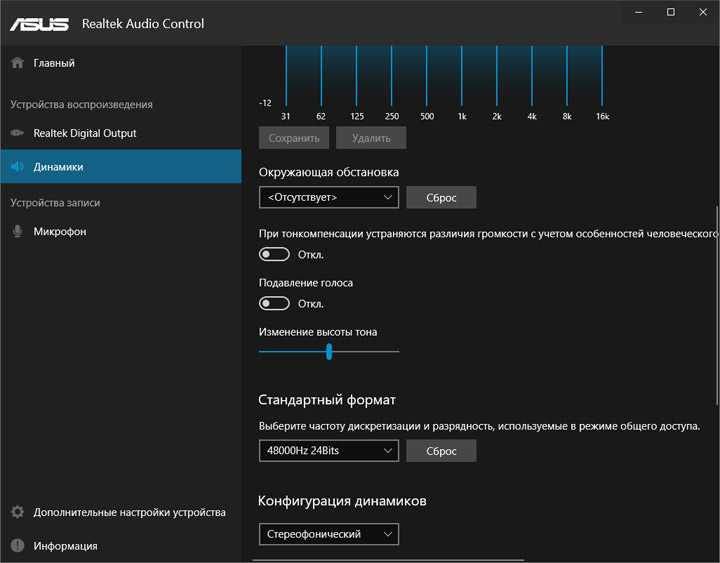Minimize the Realtek Audio Control window

[638, 12]
